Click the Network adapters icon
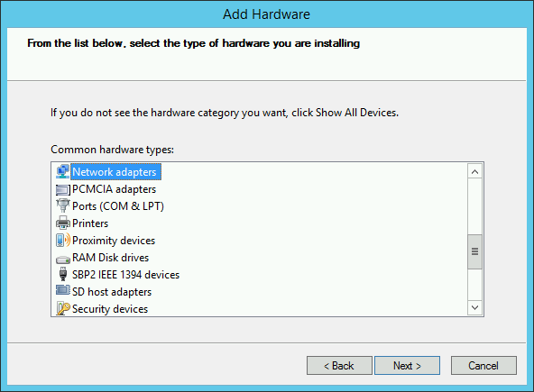534x392 pixels. (x=62, y=171)
